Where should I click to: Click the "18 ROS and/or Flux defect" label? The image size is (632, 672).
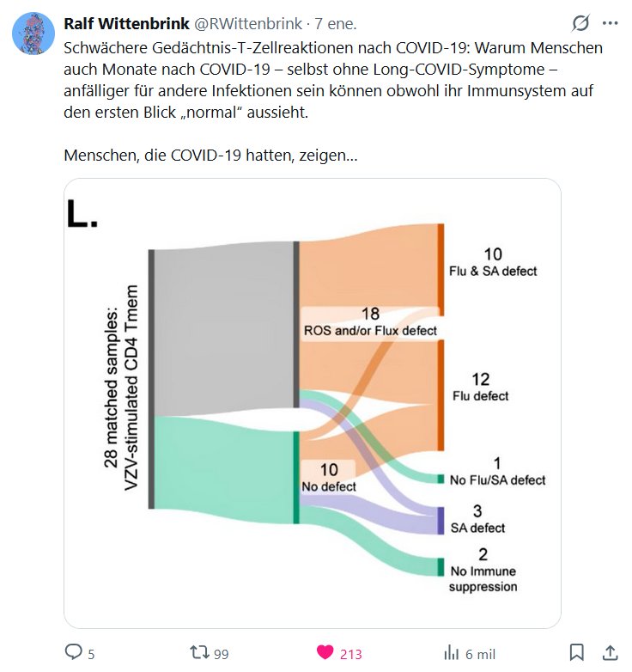tap(370, 322)
